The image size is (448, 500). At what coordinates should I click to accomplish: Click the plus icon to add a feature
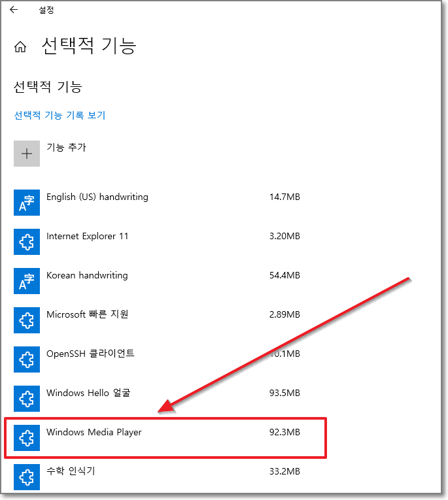point(27,154)
